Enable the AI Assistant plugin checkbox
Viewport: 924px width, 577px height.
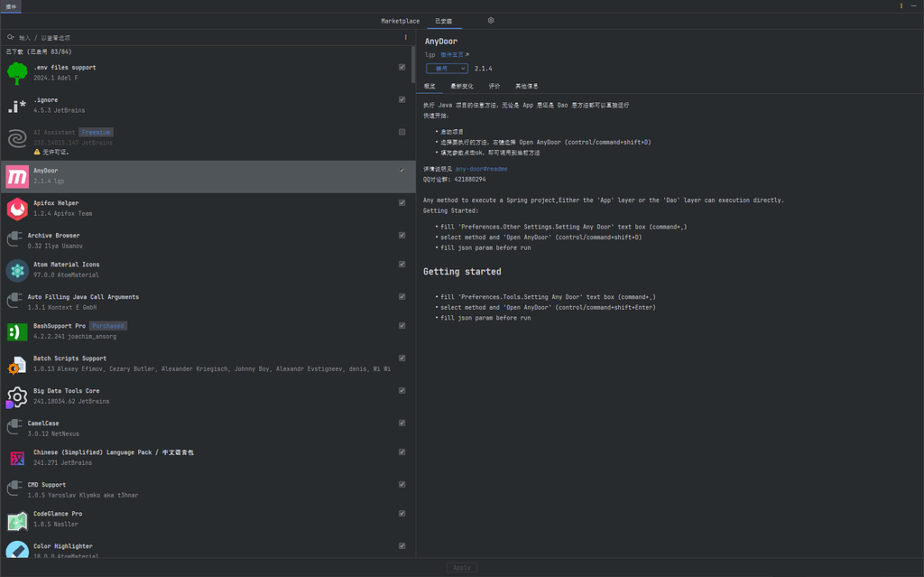click(x=402, y=132)
